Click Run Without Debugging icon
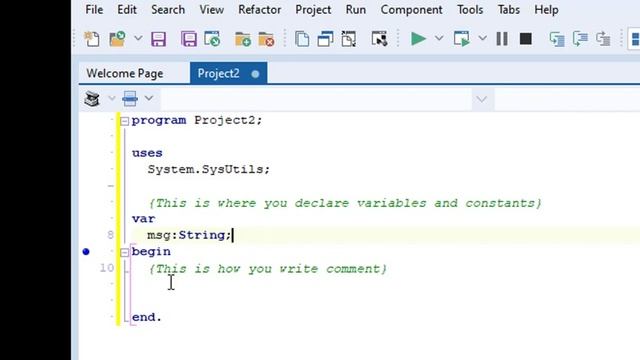 tap(461, 39)
